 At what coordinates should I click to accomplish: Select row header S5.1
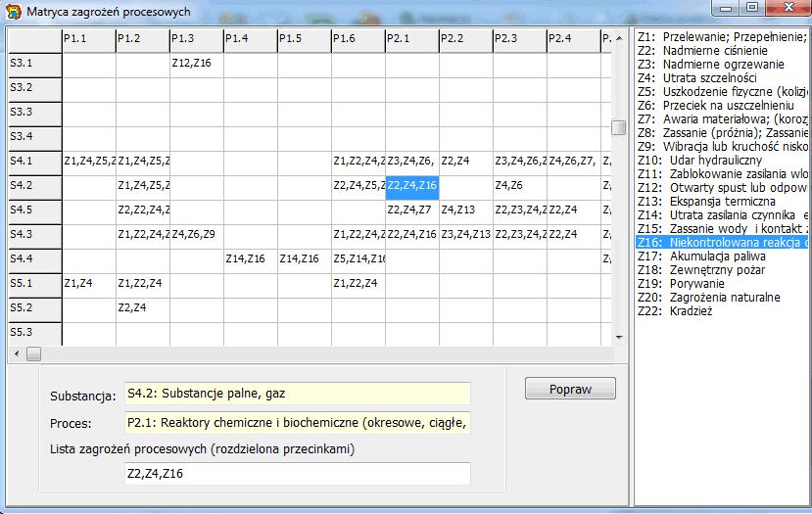pyautogui.click(x=35, y=286)
